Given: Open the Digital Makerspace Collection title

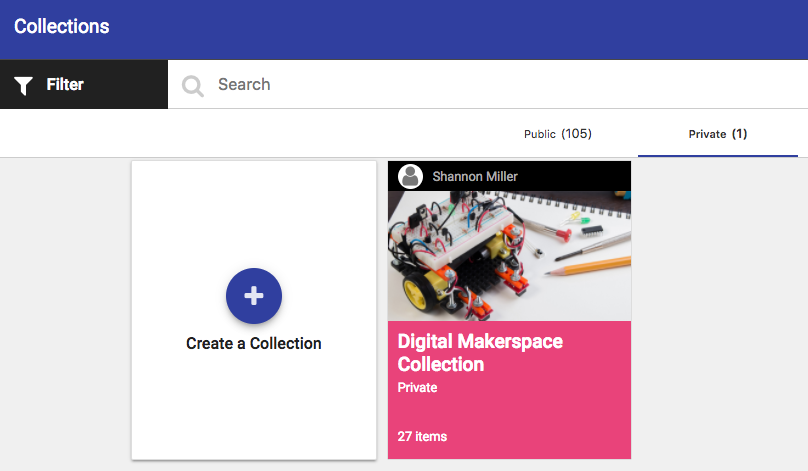Looking at the screenshot, I should tap(480, 353).
